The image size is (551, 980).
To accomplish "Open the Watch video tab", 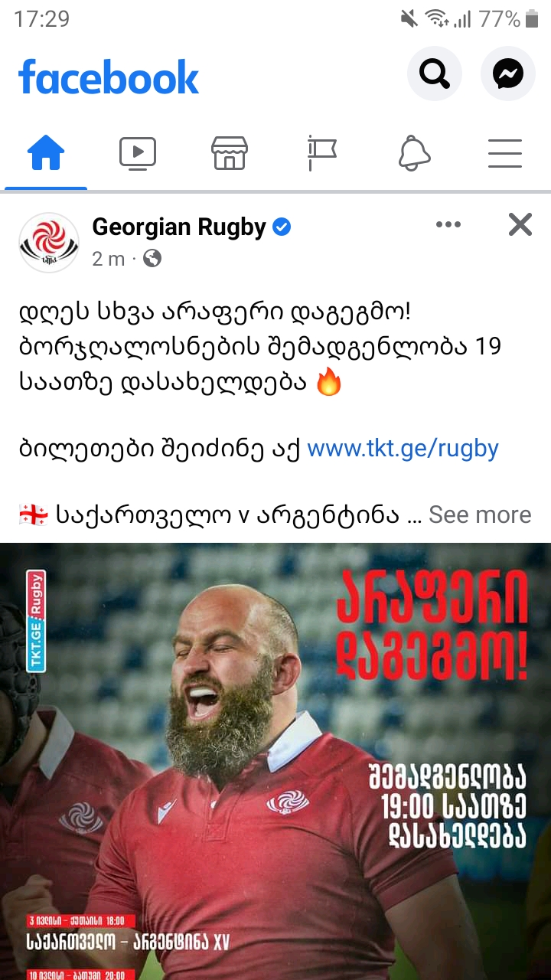I will pos(138,153).
